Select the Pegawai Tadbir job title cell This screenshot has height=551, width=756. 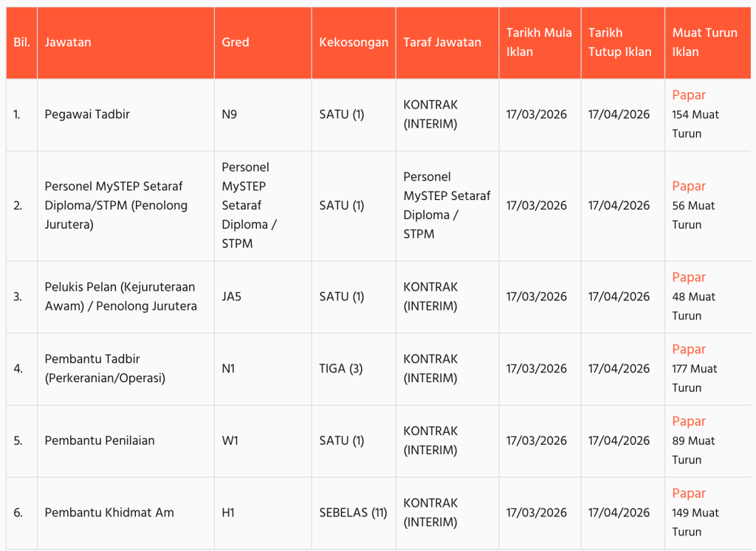pos(87,114)
